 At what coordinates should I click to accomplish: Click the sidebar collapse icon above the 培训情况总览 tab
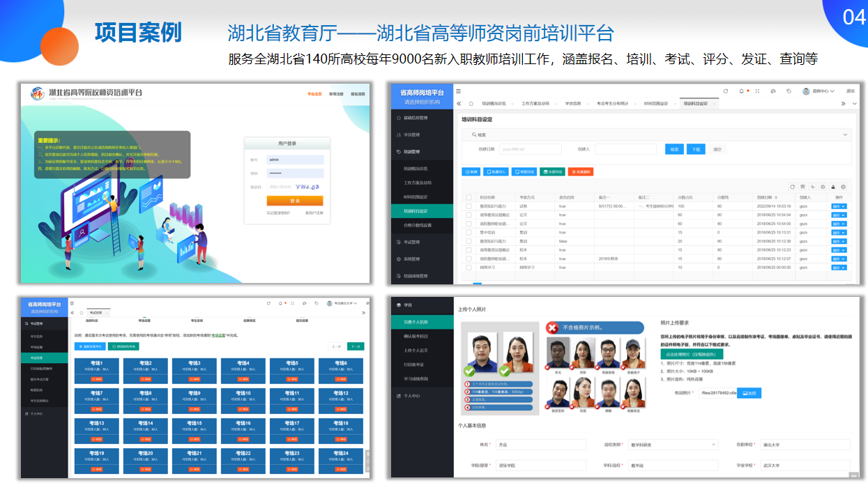click(459, 91)
